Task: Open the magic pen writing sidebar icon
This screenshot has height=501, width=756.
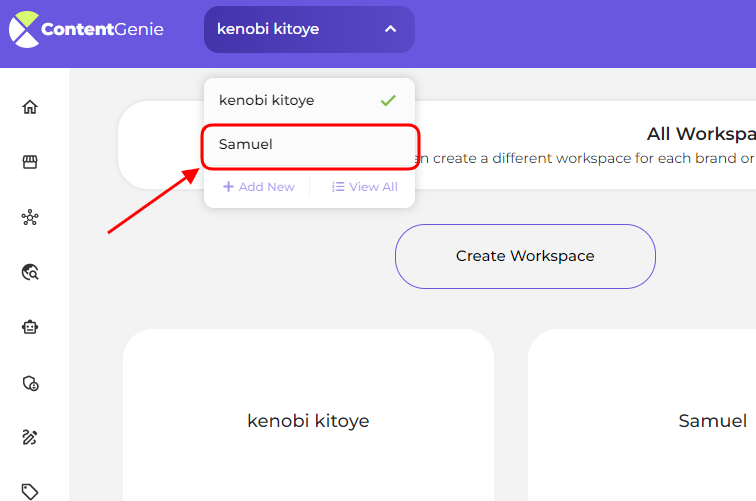Action: (x=29, y=437)
